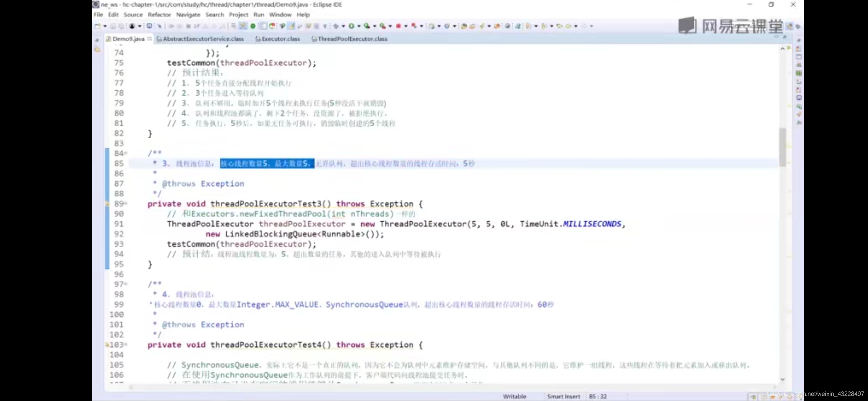Click the Save toolbar icon

click(113, 26)
